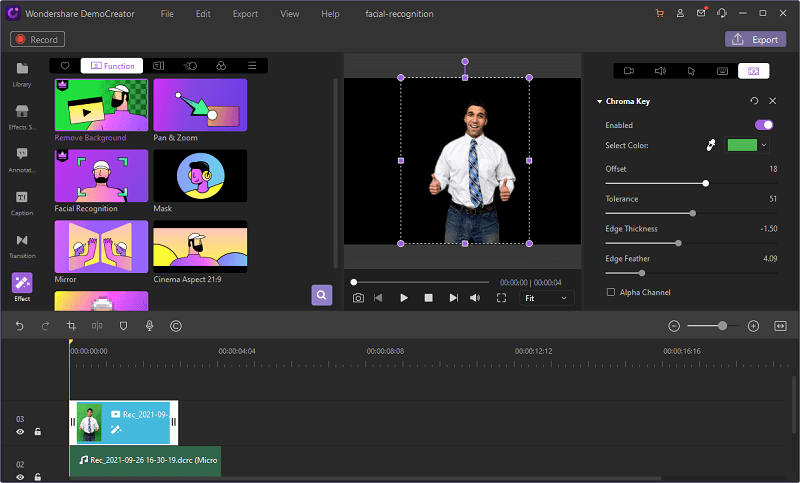Image resolution: width=800 pixels, height=483 pixels.
Task: Open the Export menu
Action: click(x=244, y=14)
